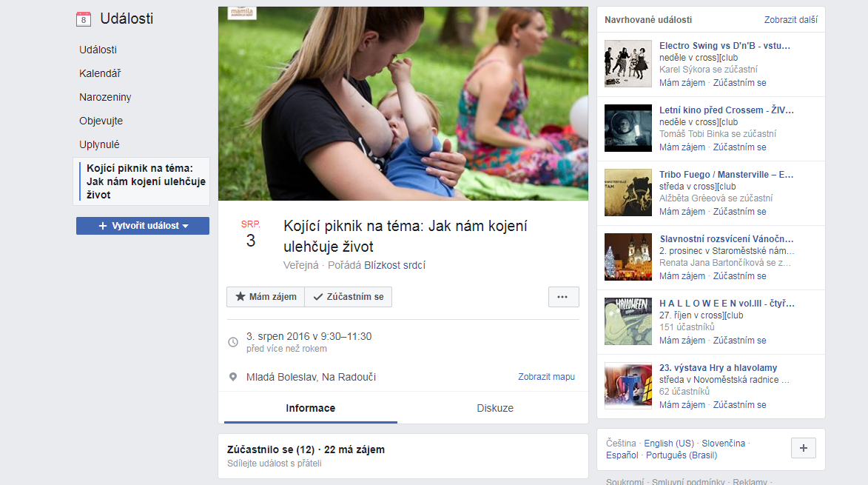Mark Zúčastním se for Letní kino event
This screenshot has width=868, height=485.
739,147
